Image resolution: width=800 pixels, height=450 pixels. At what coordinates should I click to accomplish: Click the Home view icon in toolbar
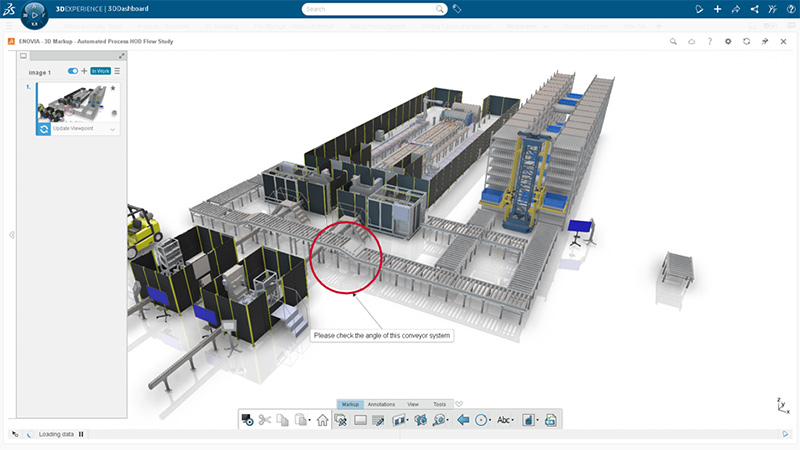[323, 421]
